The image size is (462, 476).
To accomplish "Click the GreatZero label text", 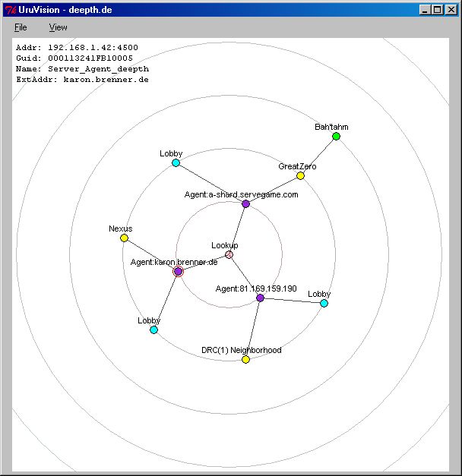I will 297,166.
